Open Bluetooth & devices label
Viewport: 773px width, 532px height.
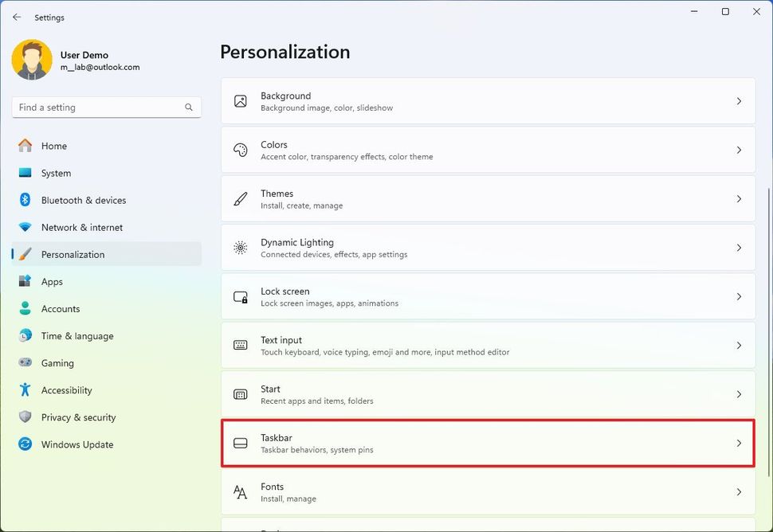(84, 200)
